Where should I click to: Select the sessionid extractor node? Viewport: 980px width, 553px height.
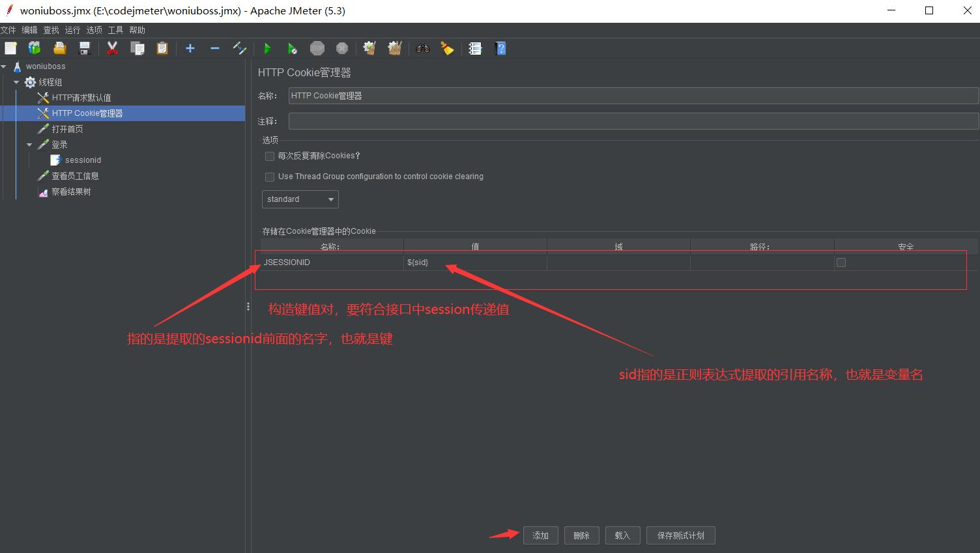coord(83,160)
